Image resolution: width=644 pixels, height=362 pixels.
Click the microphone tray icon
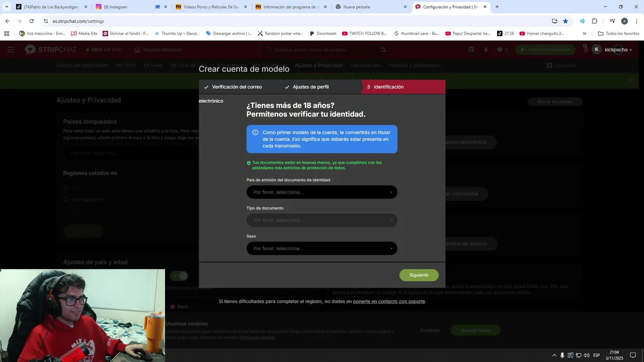pyautogui.click(x=562, y=355)
